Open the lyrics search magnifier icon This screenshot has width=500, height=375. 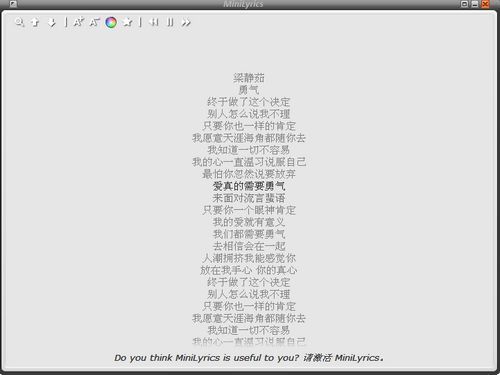tap(19, 22)
